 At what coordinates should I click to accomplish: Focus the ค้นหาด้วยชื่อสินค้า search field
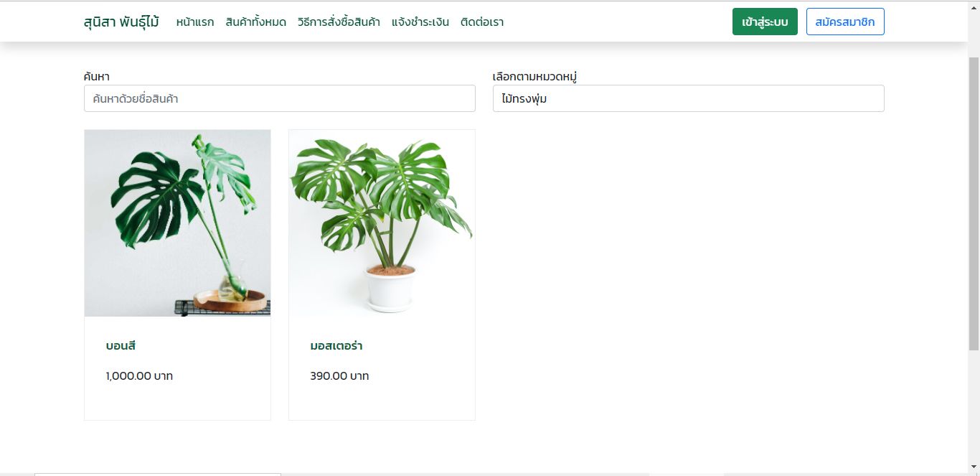[x=280, y=98]
